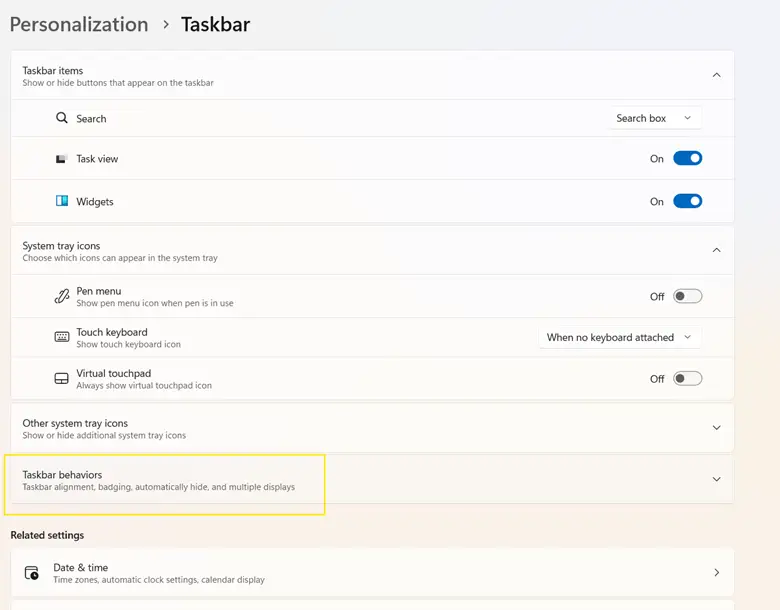Expand the Taskbar behaviors chevron
The width and height of the screenshot is (780, 610).
click(716, 479)
